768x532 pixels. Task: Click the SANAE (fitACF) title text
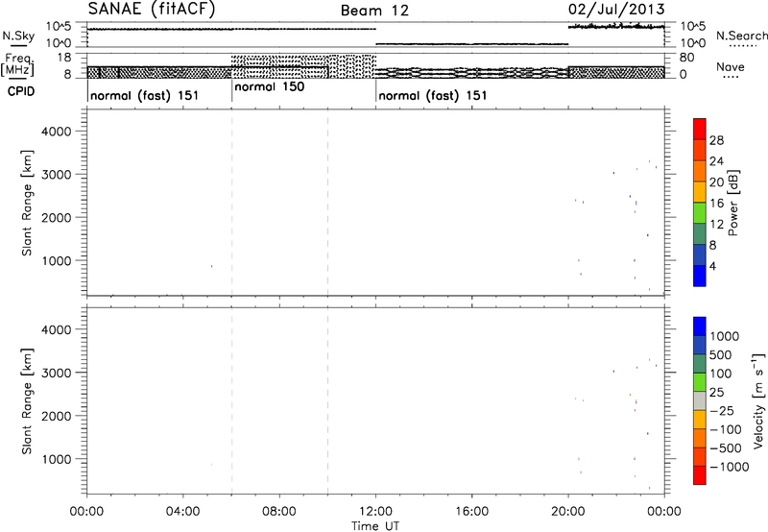click(x=152, y=10)
